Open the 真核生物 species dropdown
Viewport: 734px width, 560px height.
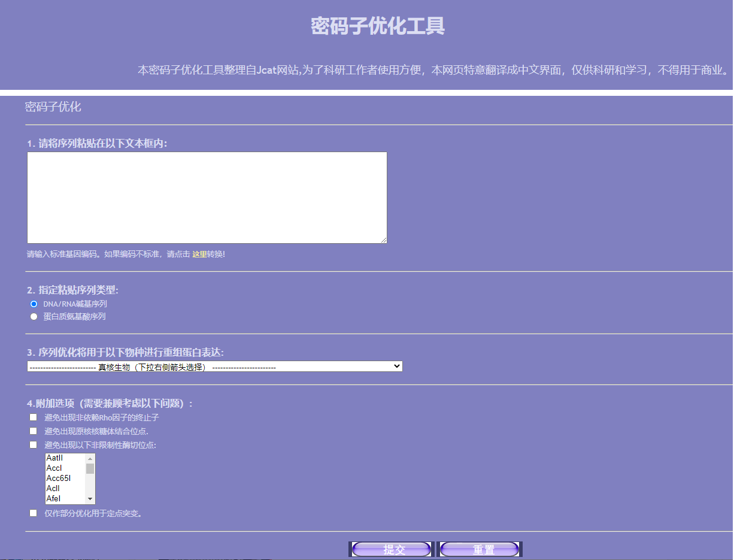pos(214,367)
